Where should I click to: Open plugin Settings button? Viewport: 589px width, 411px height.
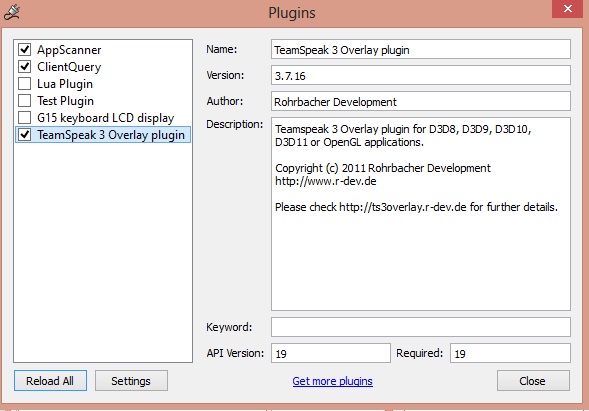(131, 381)
